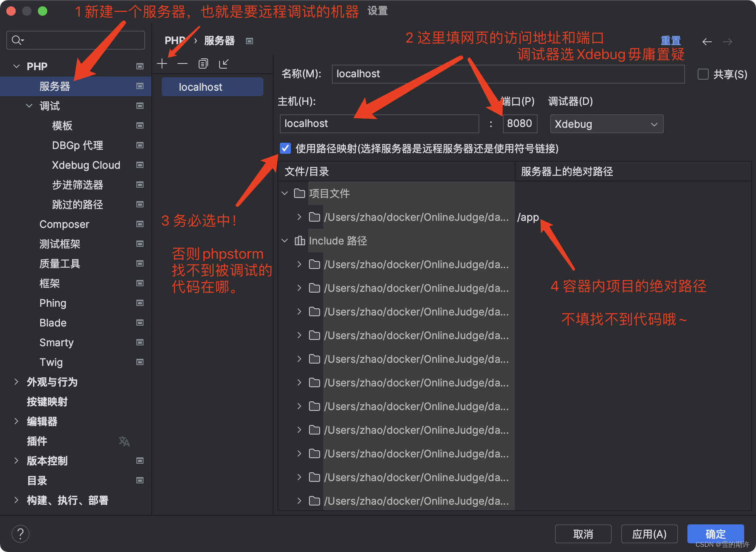This screenshot has width=756, height=552.
Task: Click project-level icon beside 服务器 breadcrumb
Action: tap(250, 41)
